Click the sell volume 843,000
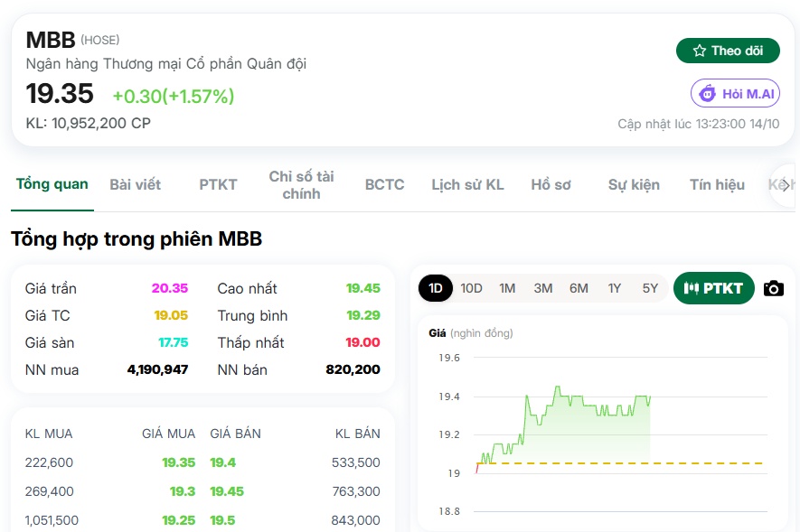This screenshot has width=800, height=532. pyautogui.click(x=355, y=520)
